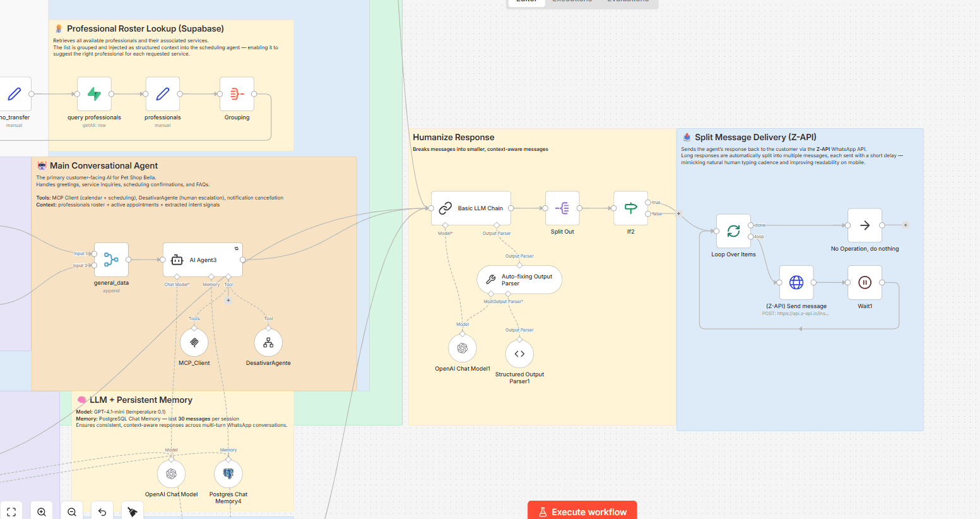The height and width of the screenshot is (519, 980).
Task: Click the Loop Over Items done output
Action: [750, 225]
